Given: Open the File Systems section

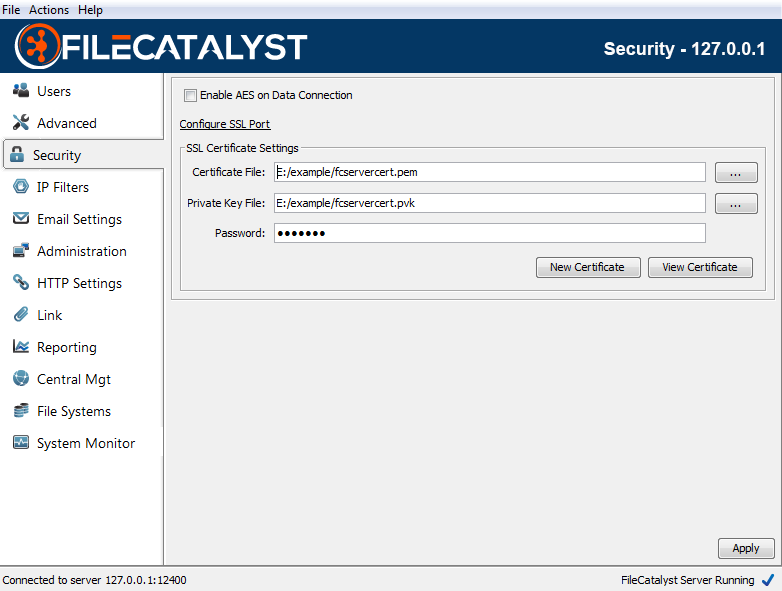Looking at the screenshot, I should [74, 411].
